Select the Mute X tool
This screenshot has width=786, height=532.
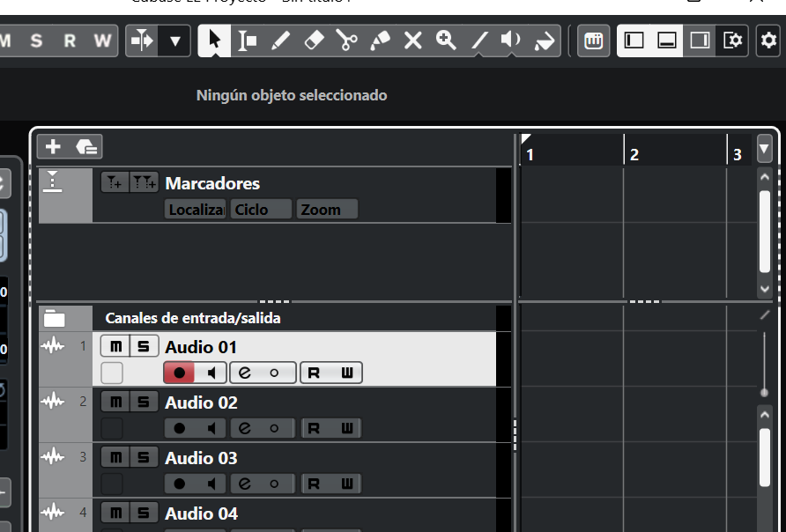click(413, 41)
